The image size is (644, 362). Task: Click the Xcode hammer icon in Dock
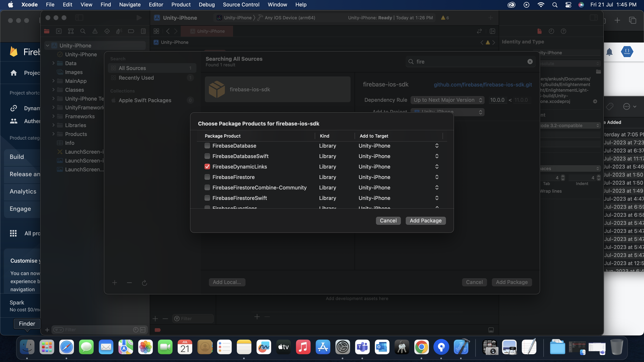pyautogui.click(x=461, y=347)
